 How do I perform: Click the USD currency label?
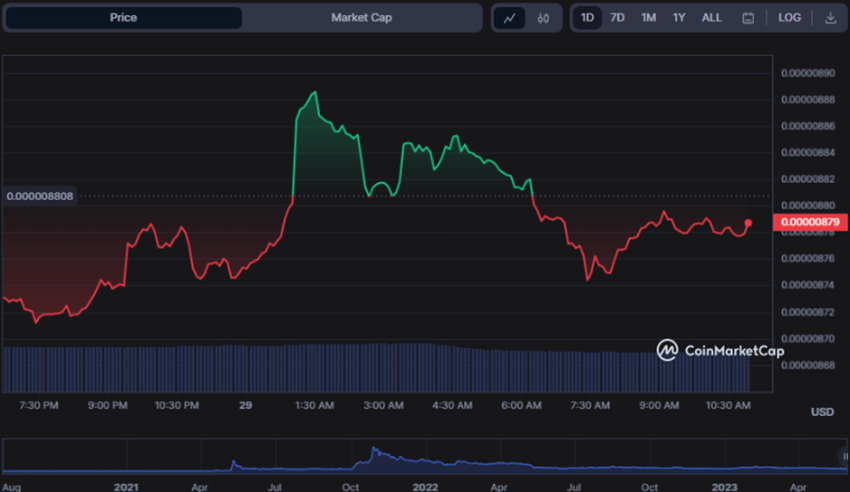(822, 412)
